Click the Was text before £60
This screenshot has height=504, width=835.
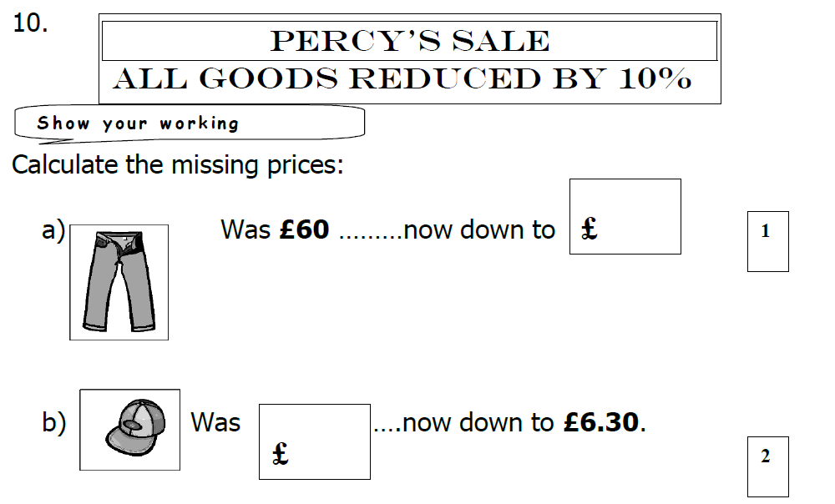click(x=245, y=230)
